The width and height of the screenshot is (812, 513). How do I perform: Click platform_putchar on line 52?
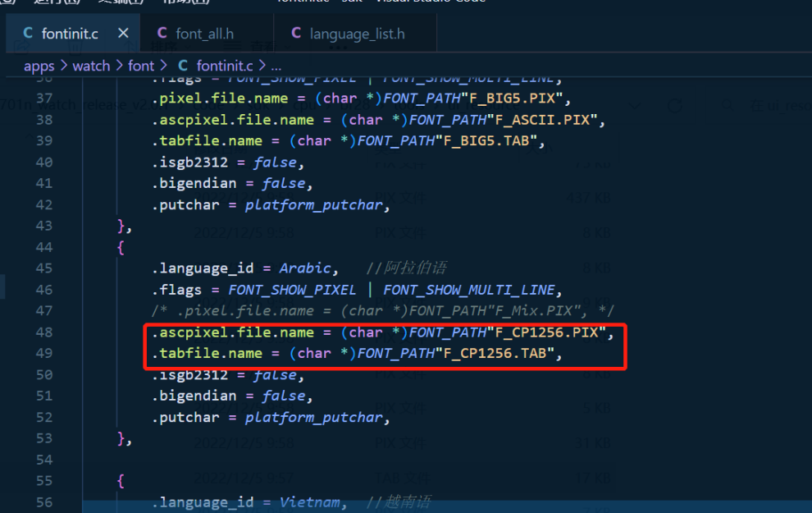(x=313, y=418)
